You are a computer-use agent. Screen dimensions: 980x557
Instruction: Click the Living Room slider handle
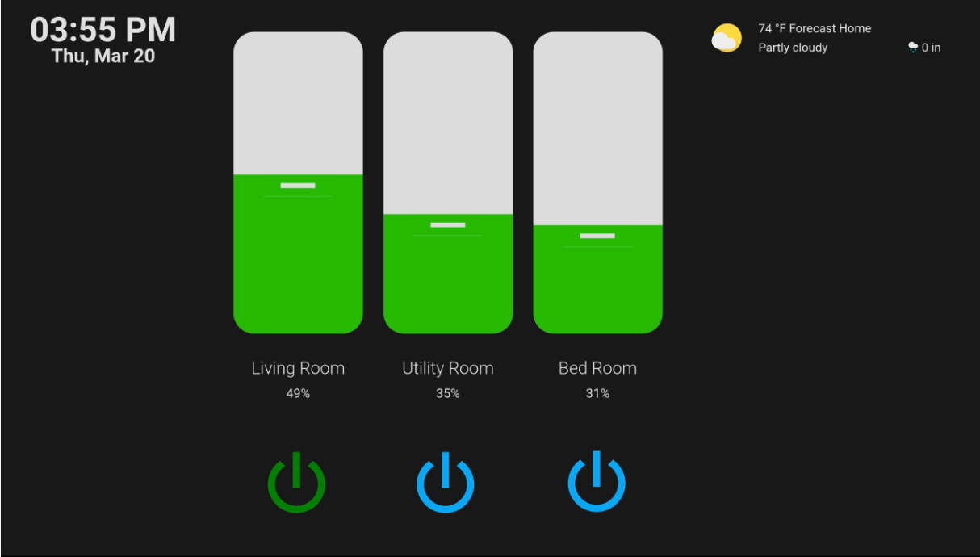tap(298, 186)
